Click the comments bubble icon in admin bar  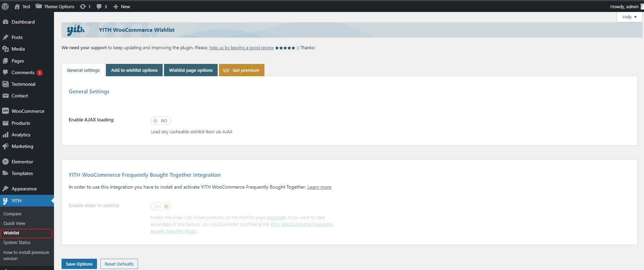point(99,6)
